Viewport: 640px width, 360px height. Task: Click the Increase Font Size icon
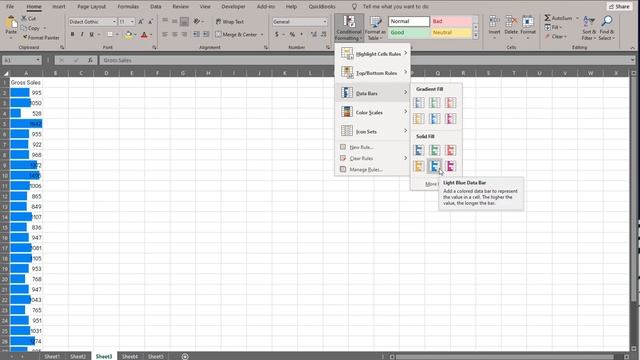(141, 22)
